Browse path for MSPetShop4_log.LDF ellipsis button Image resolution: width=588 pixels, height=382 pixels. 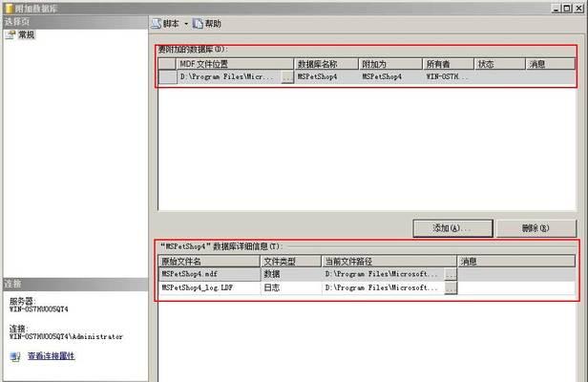pos(451,288)
